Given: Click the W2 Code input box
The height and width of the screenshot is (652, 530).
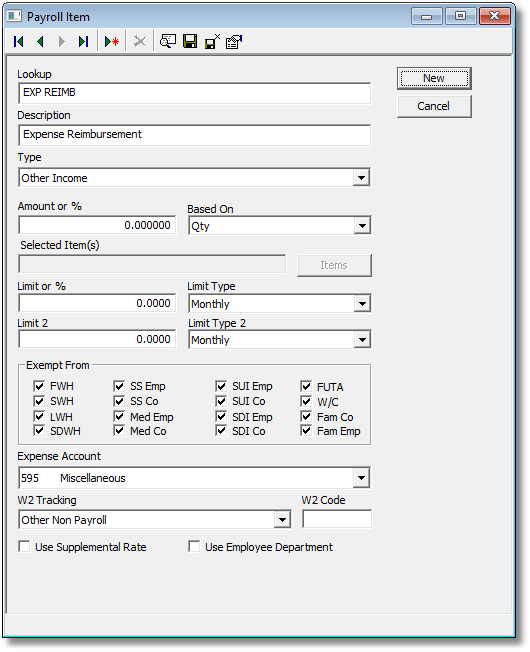Looking at the screenshot, I should (x=337, y=519).
